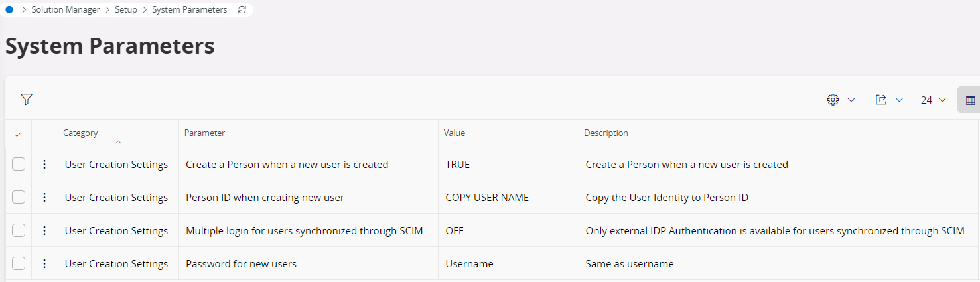The width and height of the screenshot is (980, 282).
Task: Open the 24 page size dropdown
Action: 933,100
